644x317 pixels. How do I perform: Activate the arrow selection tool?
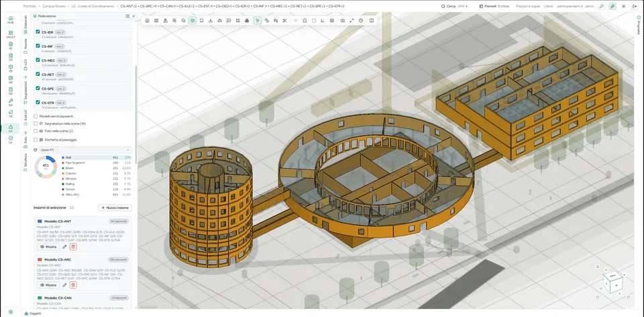[258, 21]
